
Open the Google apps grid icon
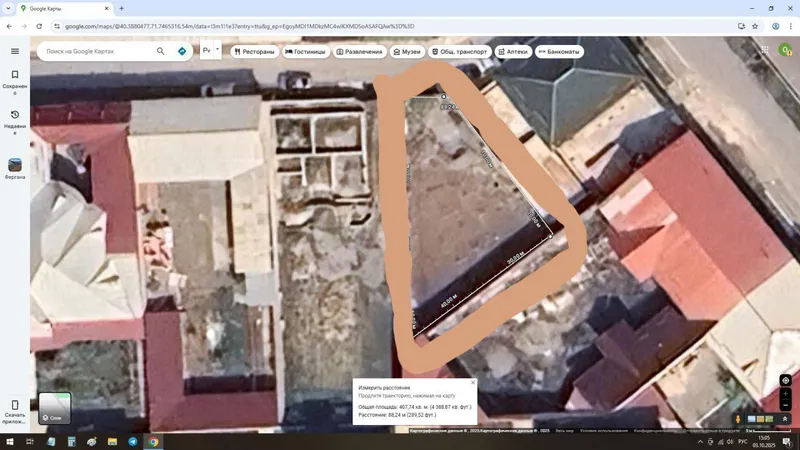pyautogui.click(x=764, y=49)
